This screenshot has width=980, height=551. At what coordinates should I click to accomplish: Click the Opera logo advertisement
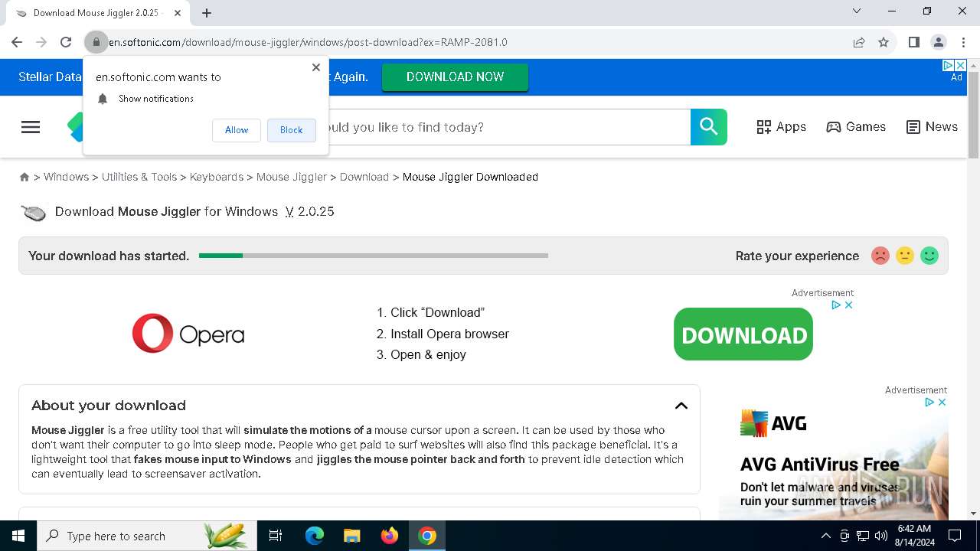[x=188, y=334]
